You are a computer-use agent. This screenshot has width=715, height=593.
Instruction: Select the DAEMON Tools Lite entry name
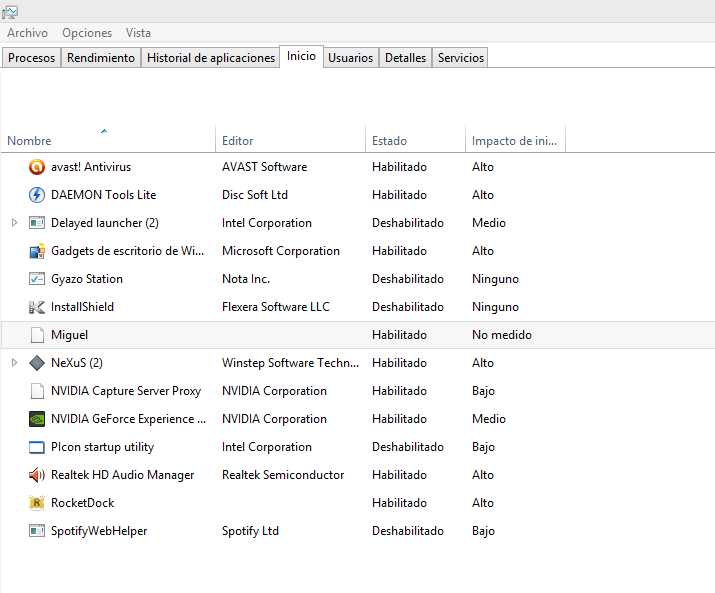104,195
